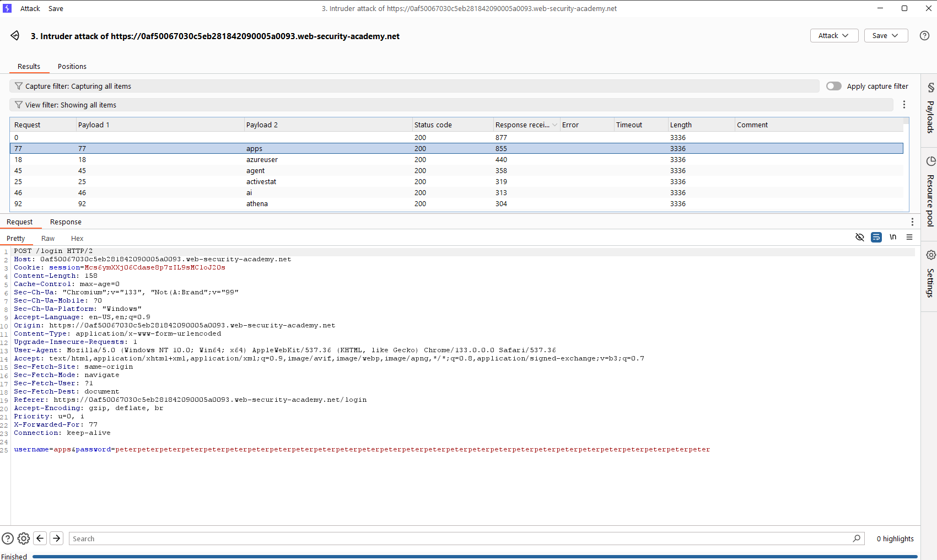Screen dimensions: 937x560
Task: Click the view filter funnel icon
Action: tap(19, 105)
